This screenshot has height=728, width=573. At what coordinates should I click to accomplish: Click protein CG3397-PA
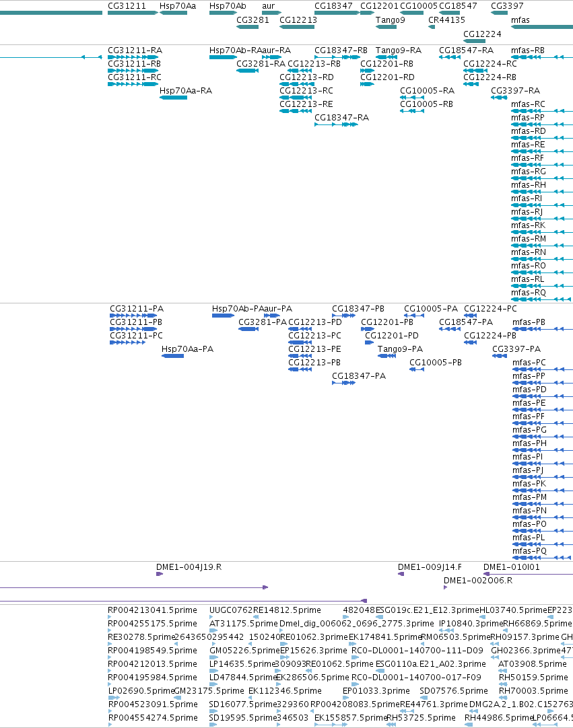coord(516,349)
